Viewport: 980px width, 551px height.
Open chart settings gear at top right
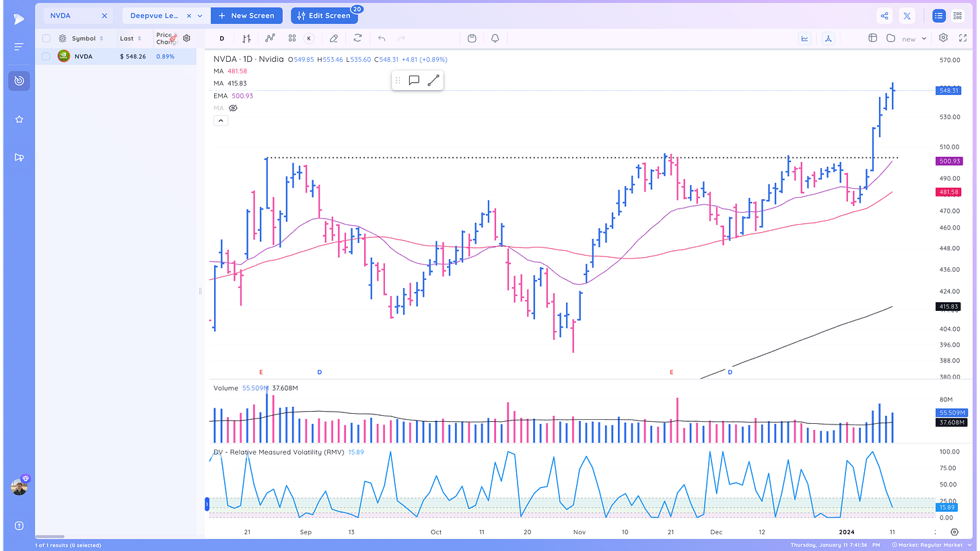(943, 38)
